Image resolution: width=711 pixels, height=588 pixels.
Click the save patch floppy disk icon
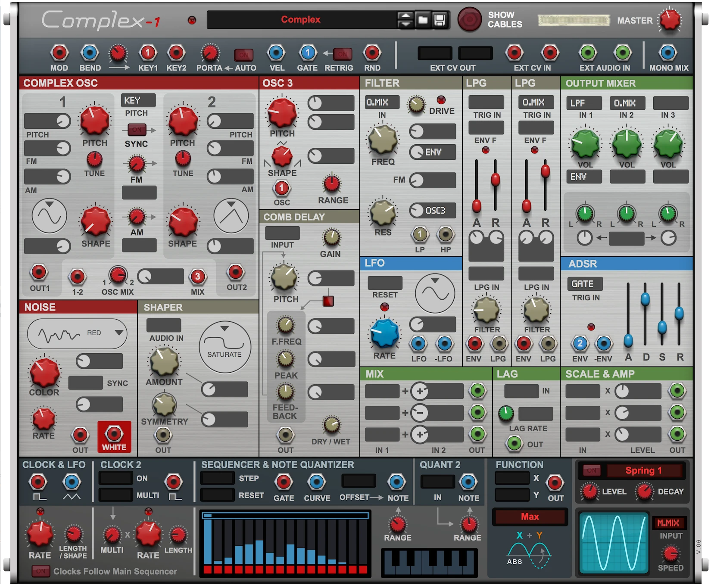click(440, 20)
